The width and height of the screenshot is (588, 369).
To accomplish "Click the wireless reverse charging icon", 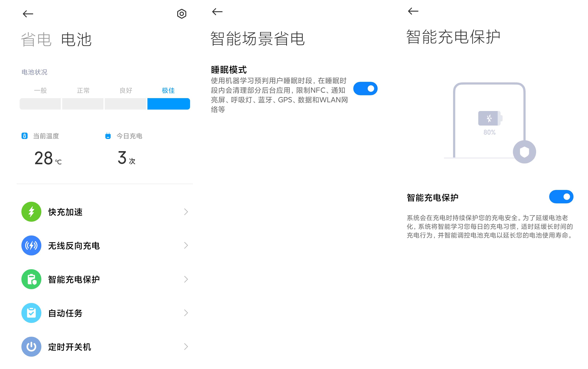I will click(31, 245).
